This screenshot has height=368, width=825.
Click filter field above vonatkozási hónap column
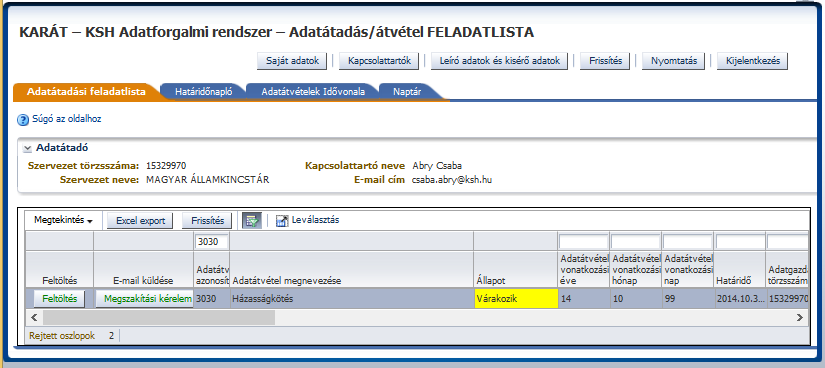click(x=636, y=242)
